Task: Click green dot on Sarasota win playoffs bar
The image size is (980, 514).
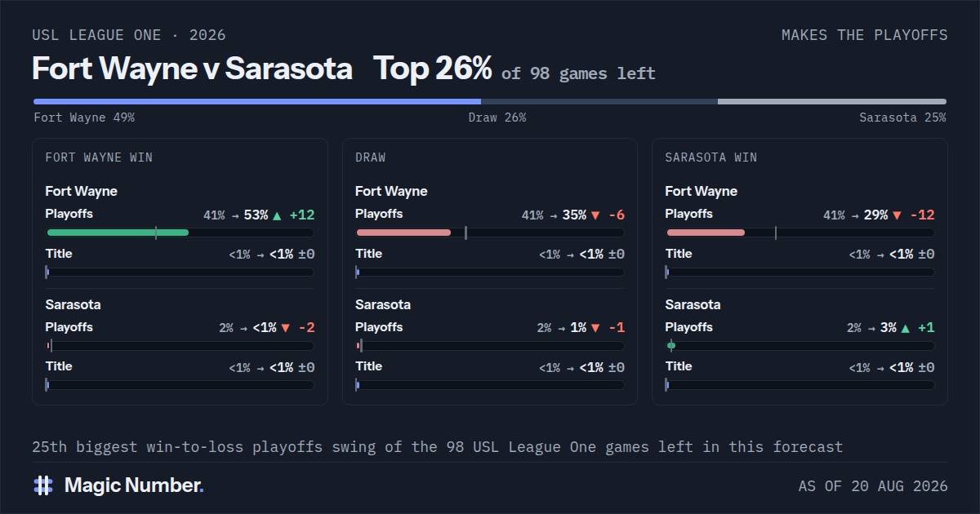Action: [671, 346]
